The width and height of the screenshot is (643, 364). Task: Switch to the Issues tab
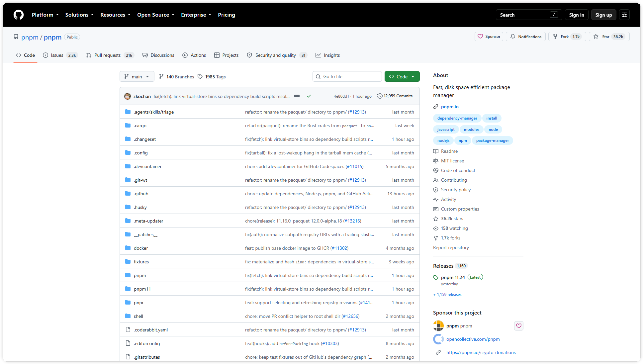pyautogui.click(x=60, y=55)
